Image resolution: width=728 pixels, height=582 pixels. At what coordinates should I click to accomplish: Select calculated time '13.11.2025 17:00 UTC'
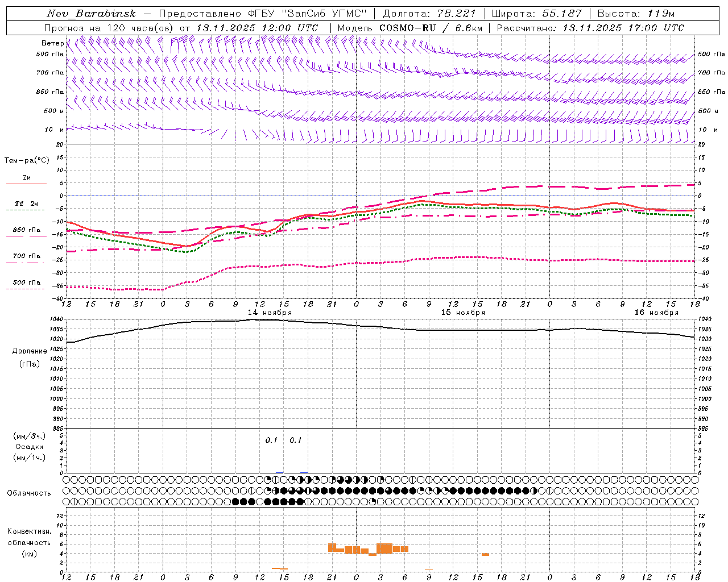coord(623,28)
